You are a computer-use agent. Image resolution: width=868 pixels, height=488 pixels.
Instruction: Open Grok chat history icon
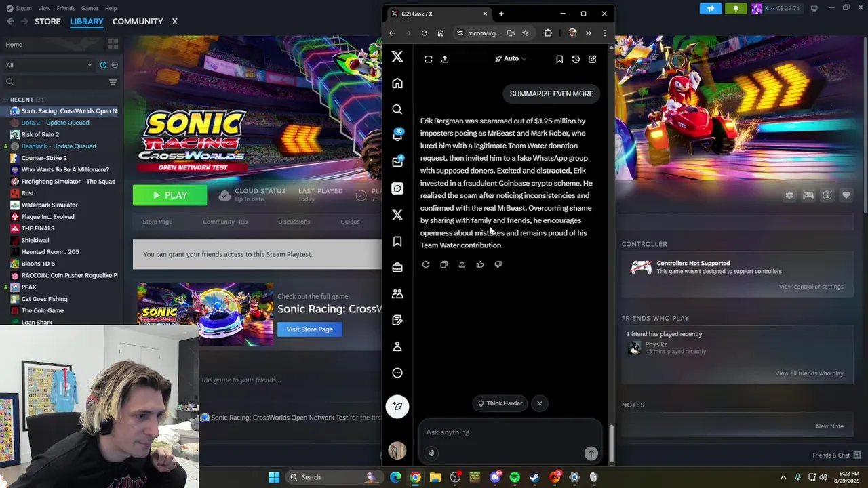tap(576, 59)
